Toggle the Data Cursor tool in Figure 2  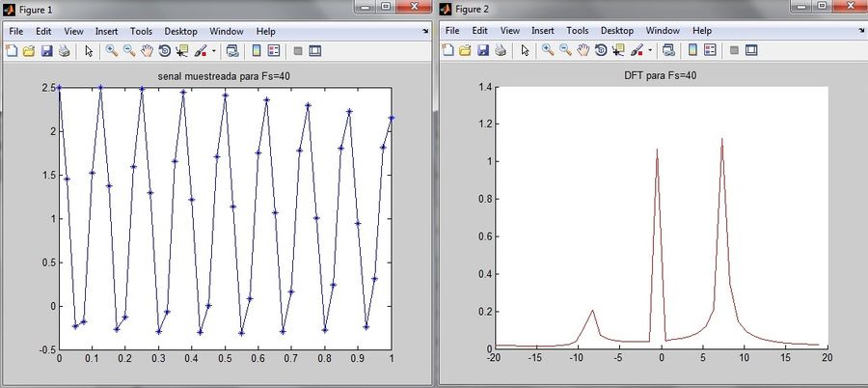coord(616,50)
